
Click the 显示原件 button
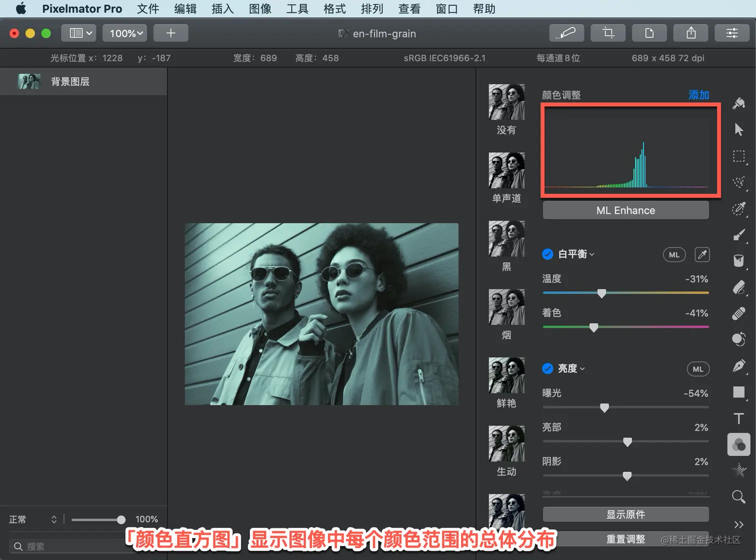[625, 515]
